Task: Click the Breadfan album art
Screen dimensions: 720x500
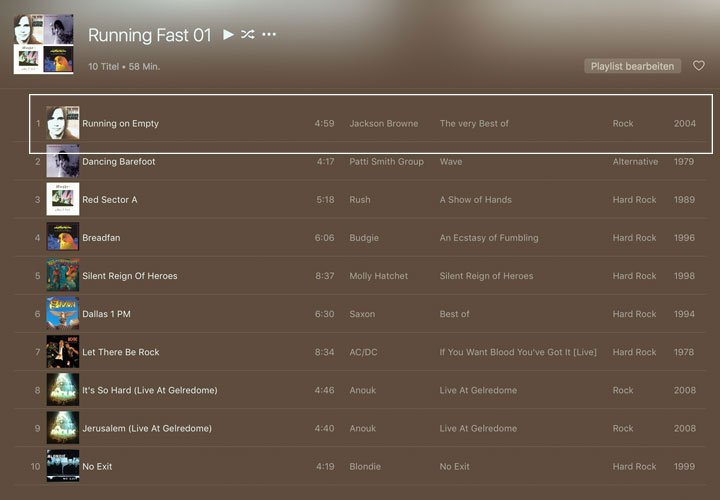Action: click(63, 237)
